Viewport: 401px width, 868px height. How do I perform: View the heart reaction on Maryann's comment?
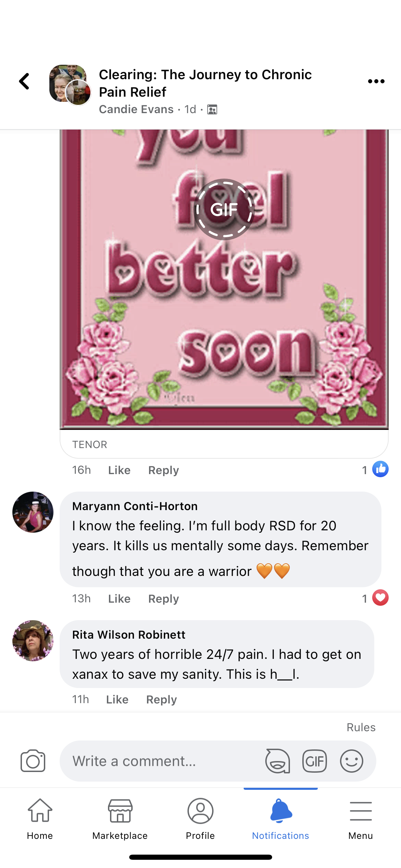[380, 598]
